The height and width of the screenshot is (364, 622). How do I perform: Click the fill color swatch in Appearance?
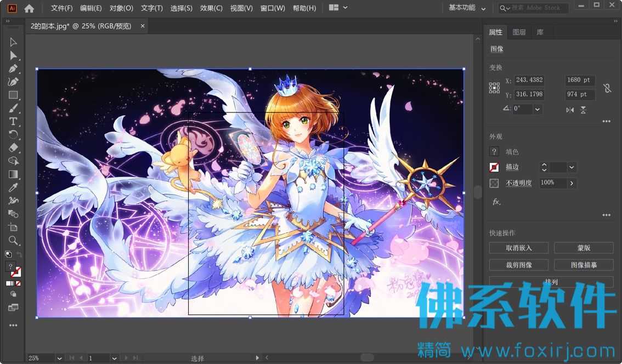pos(494,151)
